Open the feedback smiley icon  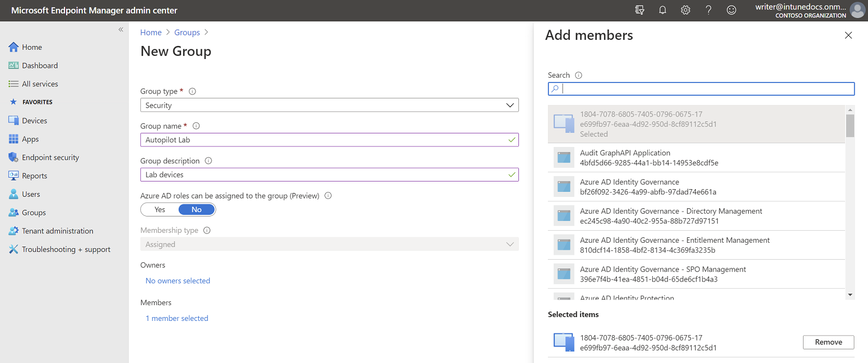pyautogui.click(x=731, y=10)
